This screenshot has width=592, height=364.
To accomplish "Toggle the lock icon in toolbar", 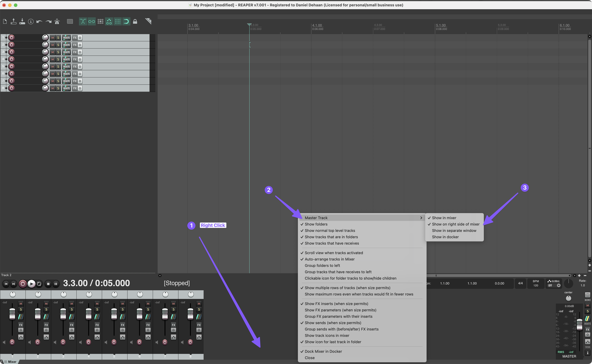I will click(135, 22).
